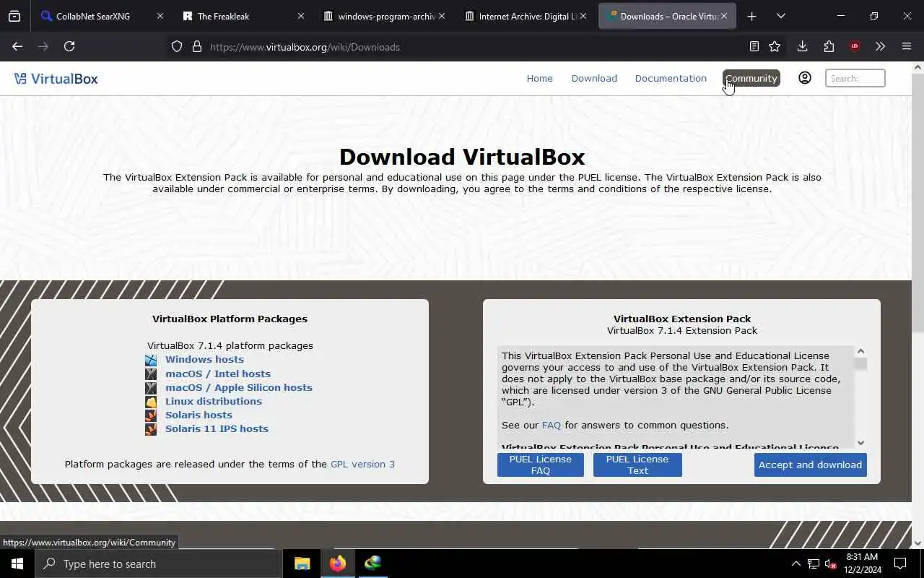Open the Firefox application menu

[907, 46]
